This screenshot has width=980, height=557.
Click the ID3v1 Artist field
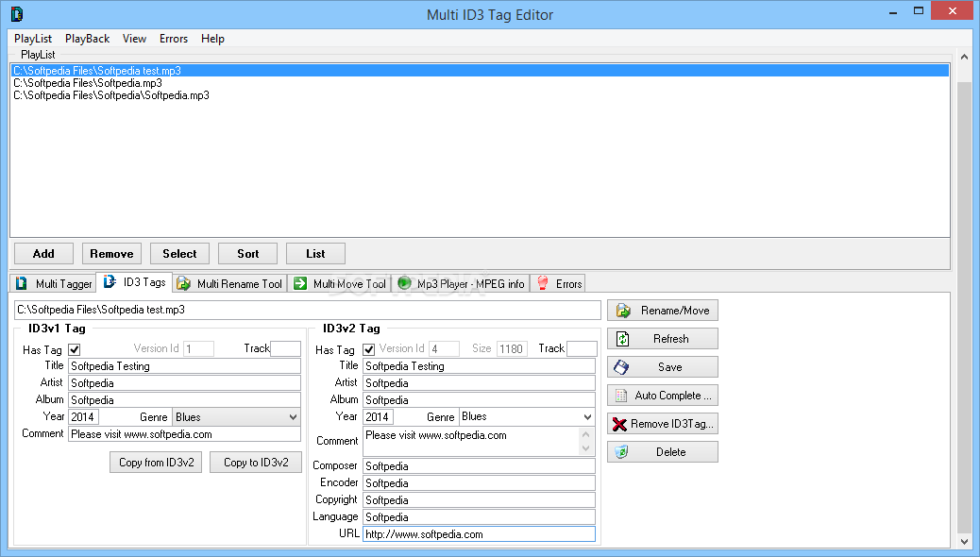coord(184,383)
